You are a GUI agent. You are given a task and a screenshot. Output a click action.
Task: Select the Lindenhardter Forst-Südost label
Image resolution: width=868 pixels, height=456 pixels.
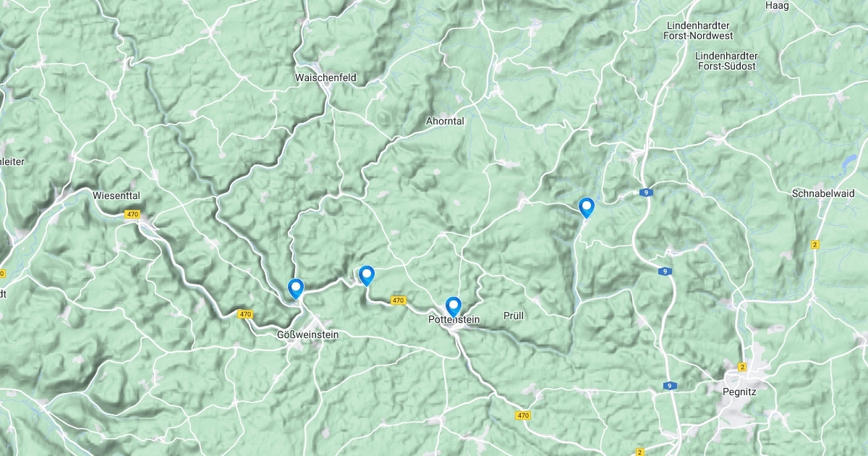coord(726,61)
